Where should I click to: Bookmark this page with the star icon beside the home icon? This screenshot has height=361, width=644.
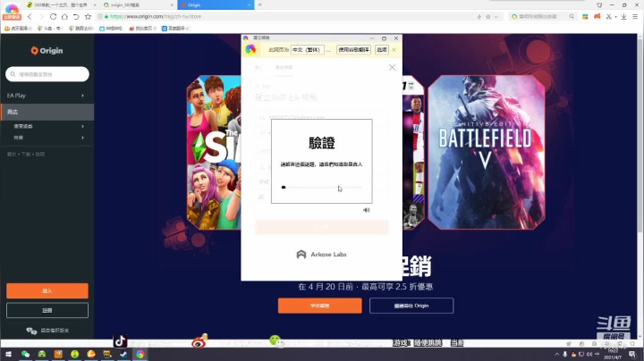point(88,17)
